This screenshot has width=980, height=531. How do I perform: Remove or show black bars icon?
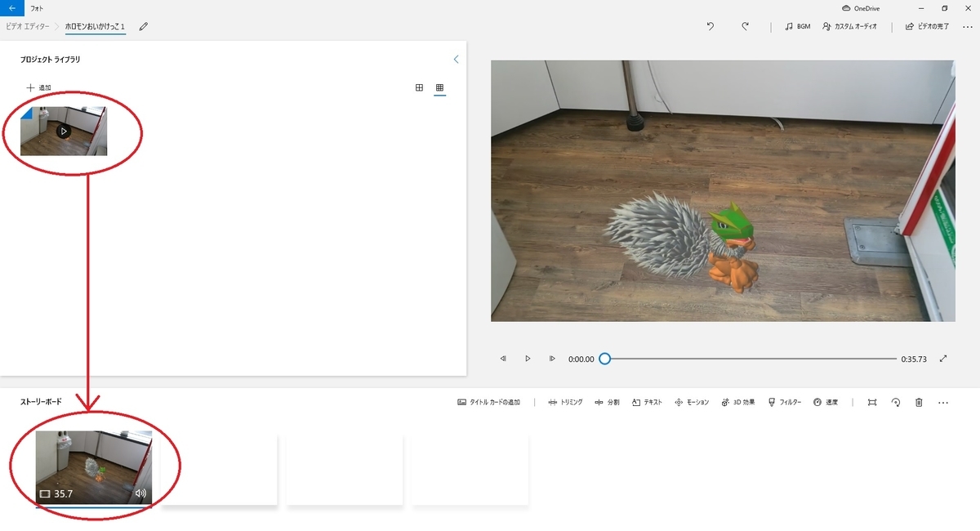point(872,403)
